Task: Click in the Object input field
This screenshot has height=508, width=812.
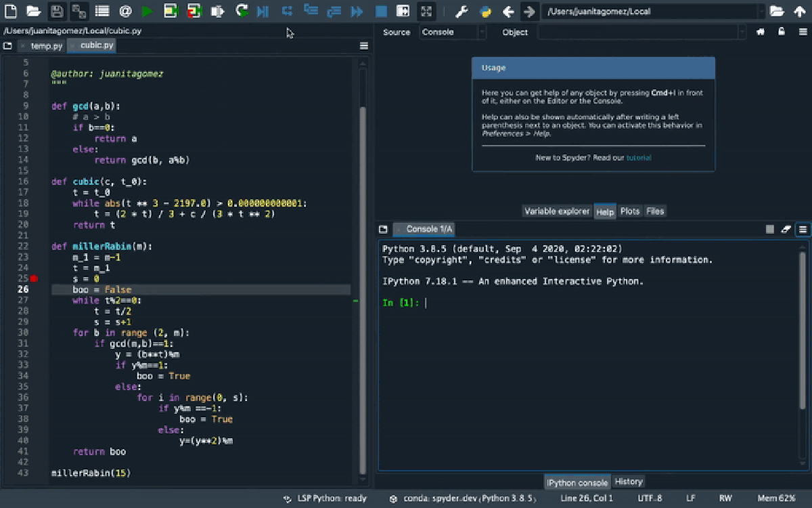Action: (x=637, y=32)
